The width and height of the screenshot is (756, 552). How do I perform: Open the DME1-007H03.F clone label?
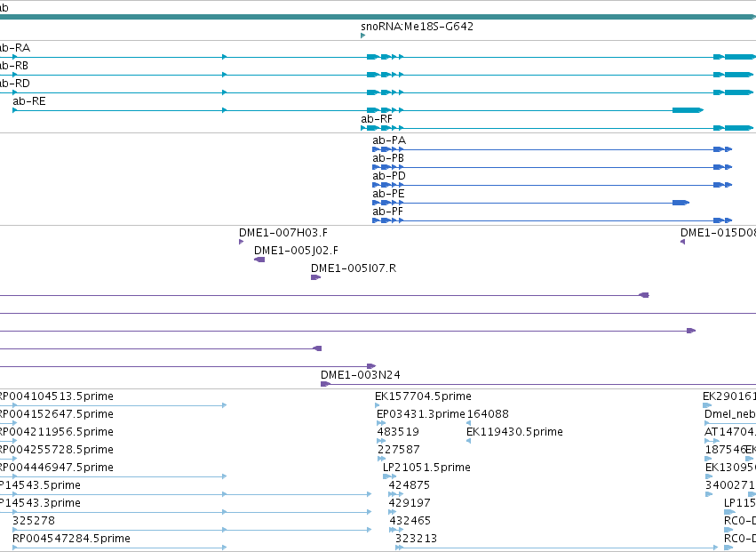(x=283, y=233)
